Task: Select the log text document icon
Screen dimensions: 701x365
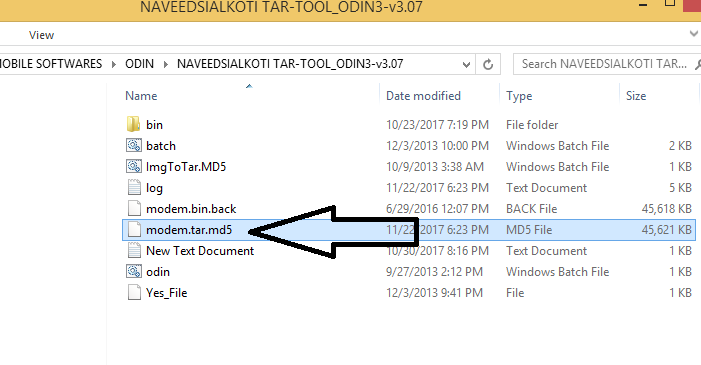Action: point(134,187)
